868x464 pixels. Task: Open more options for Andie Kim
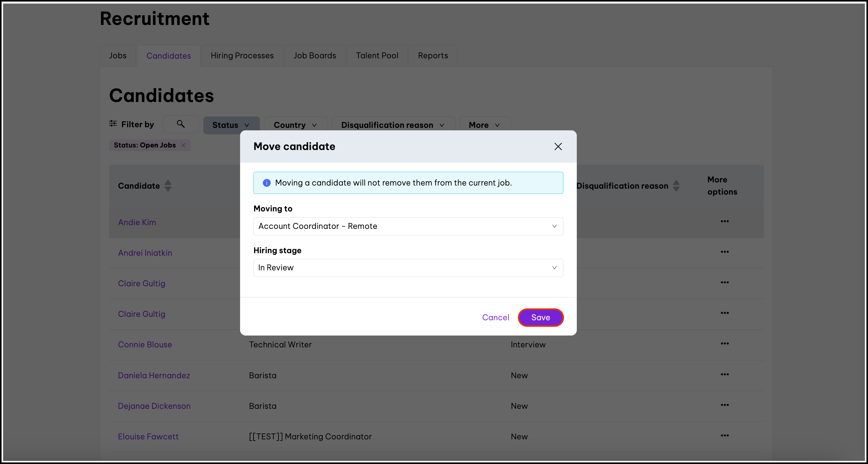(x=725, y=221)
